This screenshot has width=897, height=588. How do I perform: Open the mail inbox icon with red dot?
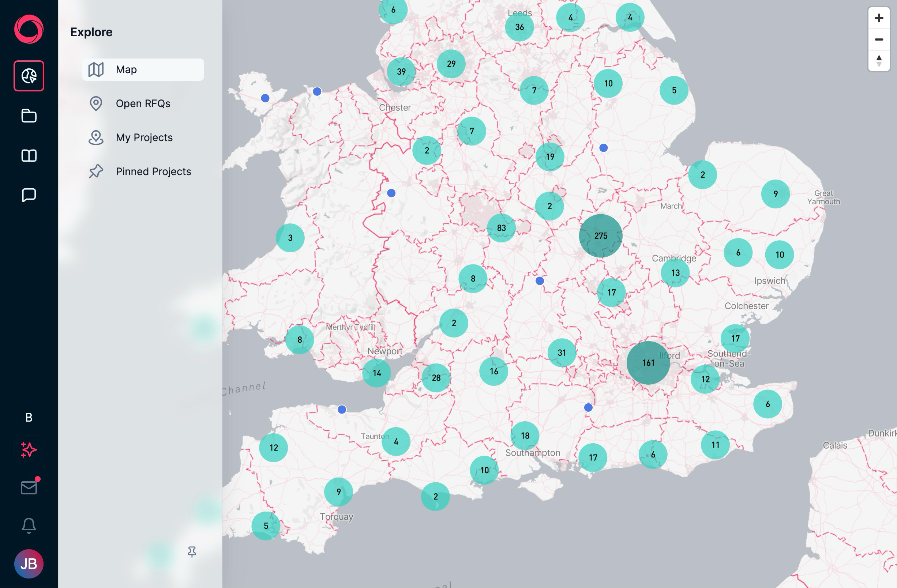coord(29,487)
